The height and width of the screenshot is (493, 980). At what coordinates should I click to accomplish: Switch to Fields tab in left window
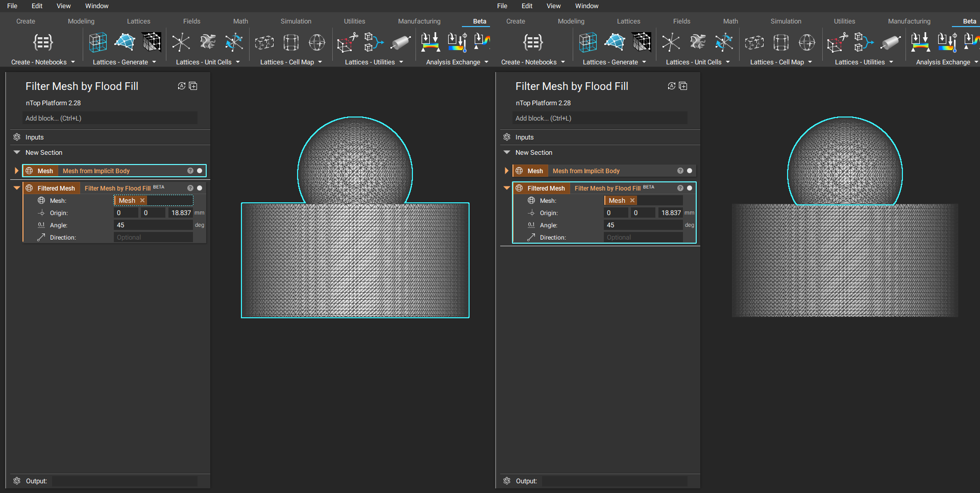click(x=192, y=21)
